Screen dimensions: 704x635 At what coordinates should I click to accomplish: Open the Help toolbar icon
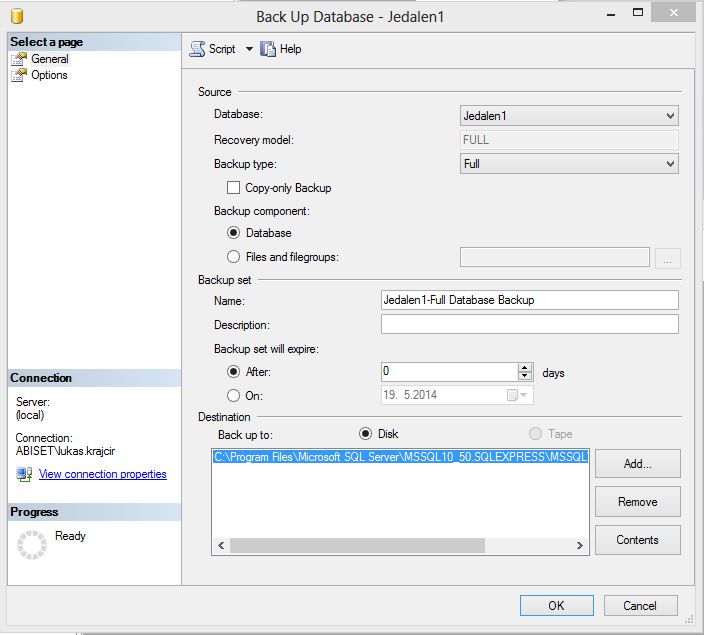268,49
